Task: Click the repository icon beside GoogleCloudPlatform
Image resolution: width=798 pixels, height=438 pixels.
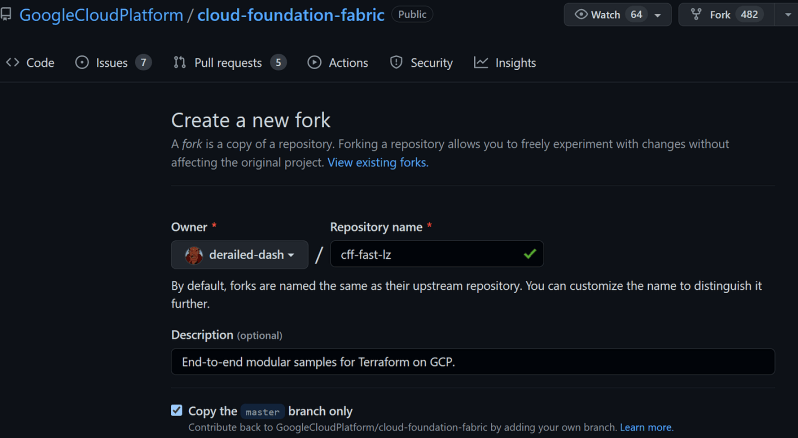Action: click(6, 14)
